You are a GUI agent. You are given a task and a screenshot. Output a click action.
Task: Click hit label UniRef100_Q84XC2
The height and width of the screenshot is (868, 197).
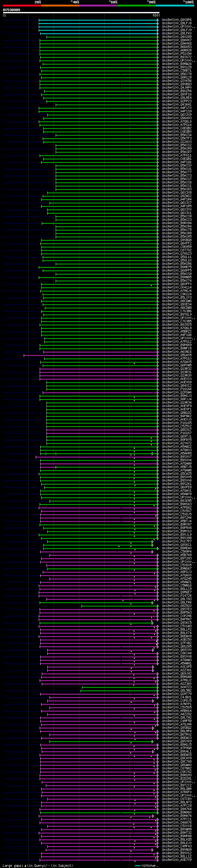[177, 386]
